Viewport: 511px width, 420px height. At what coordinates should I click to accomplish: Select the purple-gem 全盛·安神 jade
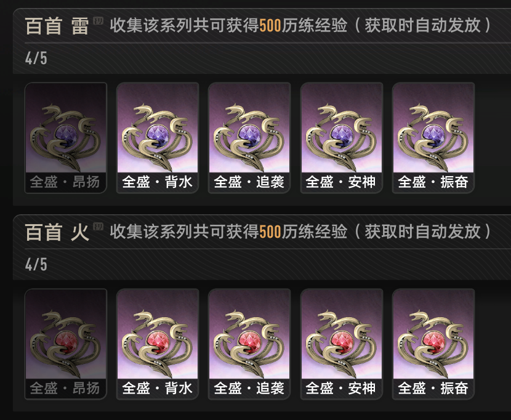point(342,137)
